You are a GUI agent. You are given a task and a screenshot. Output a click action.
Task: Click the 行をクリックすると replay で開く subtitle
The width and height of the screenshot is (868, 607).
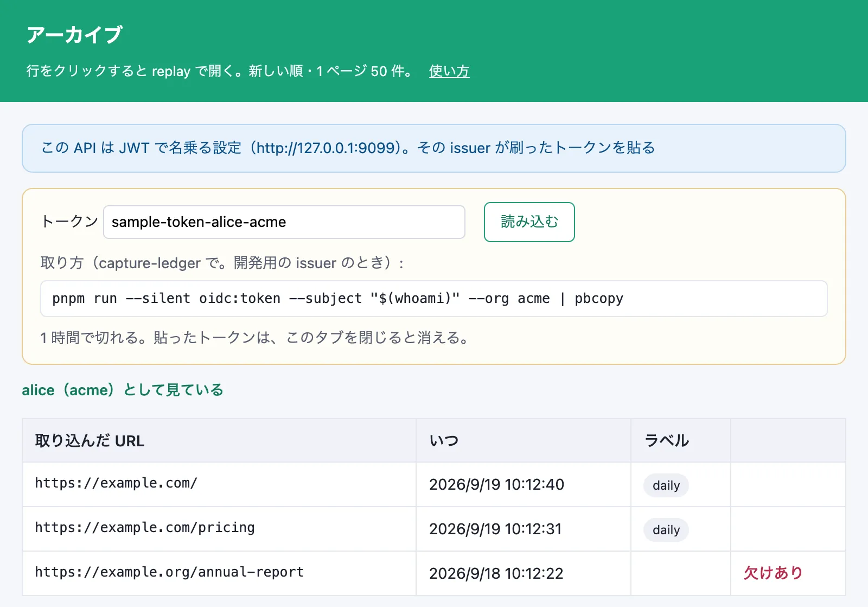[220, 71]
